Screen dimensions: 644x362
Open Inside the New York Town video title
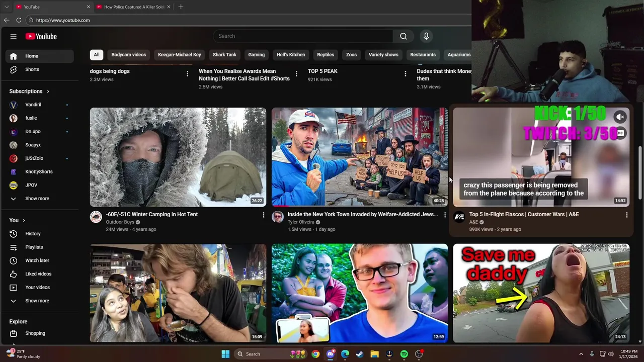(363, 214)
